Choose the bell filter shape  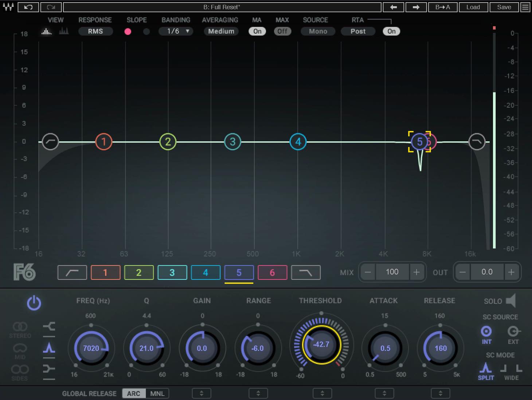[x=49, y=348]
